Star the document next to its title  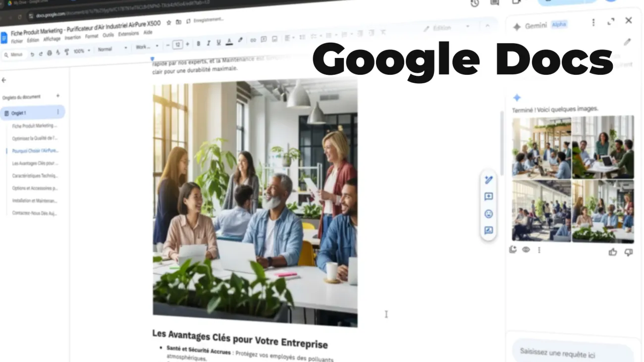(x=169, y=23)
